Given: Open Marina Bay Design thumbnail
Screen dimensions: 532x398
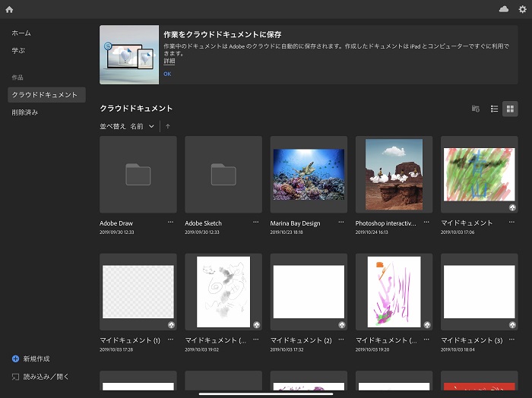Looking at the screenshot, I should tap(309, 174).
